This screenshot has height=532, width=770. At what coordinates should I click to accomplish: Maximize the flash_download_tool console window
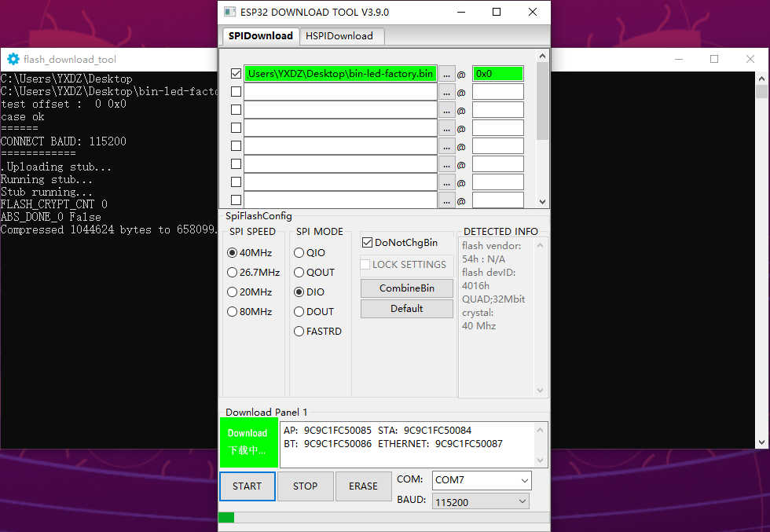(x=714, y=59)
